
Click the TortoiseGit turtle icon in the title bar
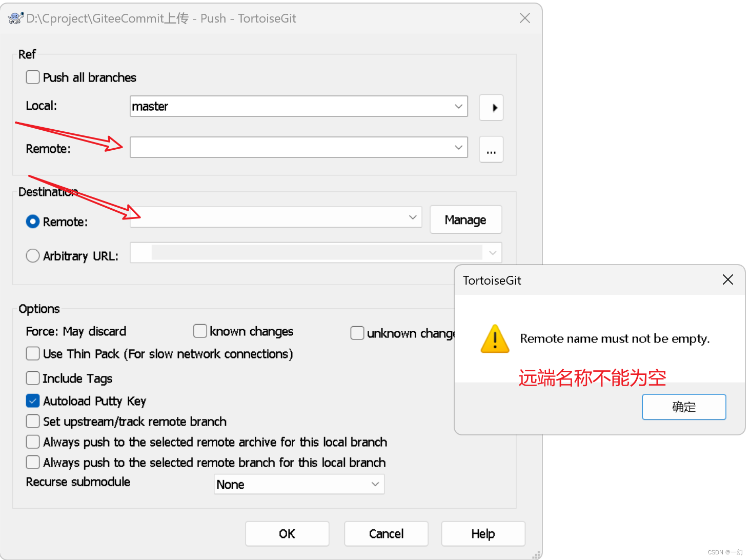15,18
